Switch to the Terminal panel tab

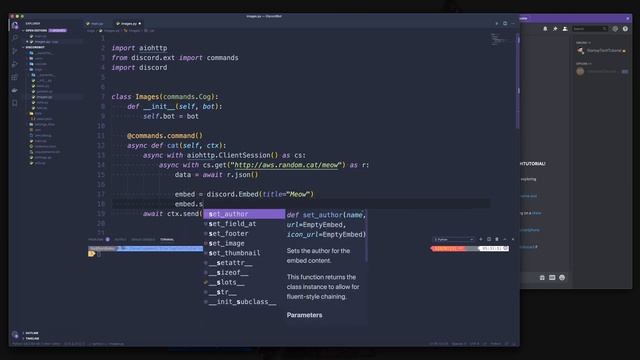[167, 239]
